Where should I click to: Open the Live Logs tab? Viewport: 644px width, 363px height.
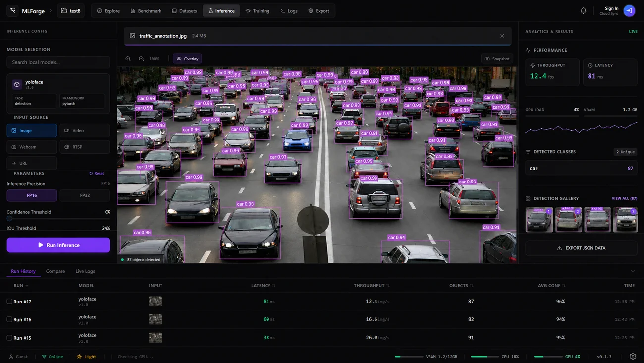[x=85, y=271]
